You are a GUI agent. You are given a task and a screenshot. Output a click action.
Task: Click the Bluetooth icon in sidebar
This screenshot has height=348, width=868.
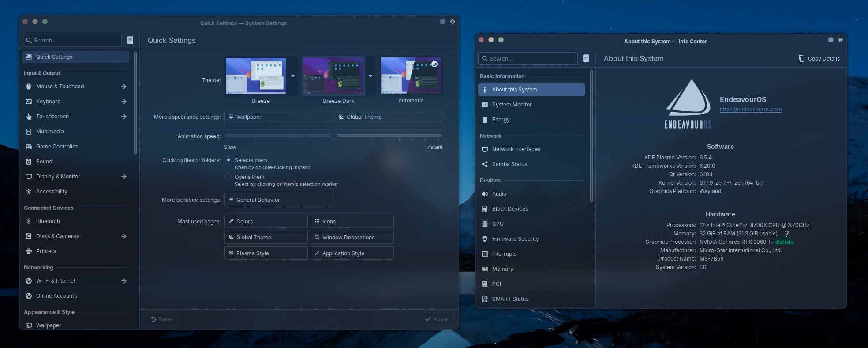pos(29,221)
